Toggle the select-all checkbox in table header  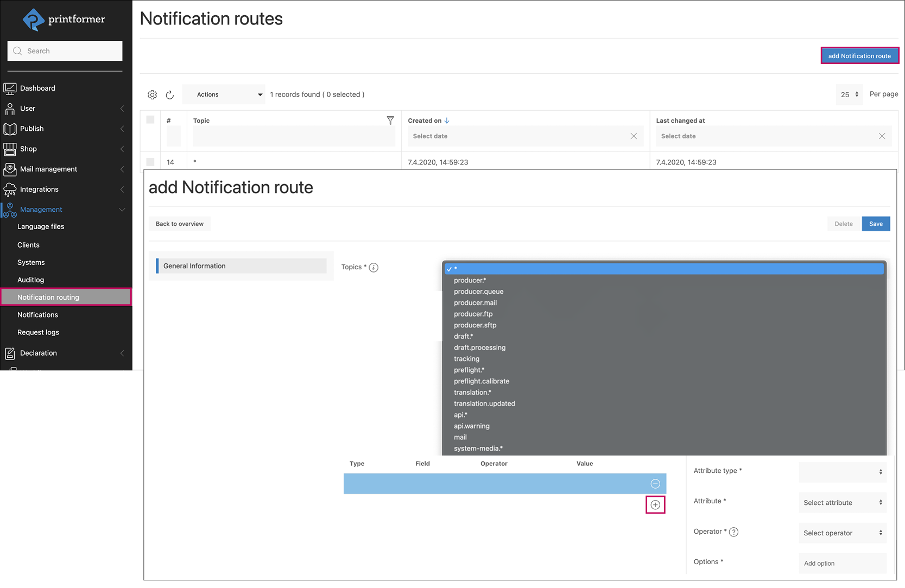click(x=150, y=120)
